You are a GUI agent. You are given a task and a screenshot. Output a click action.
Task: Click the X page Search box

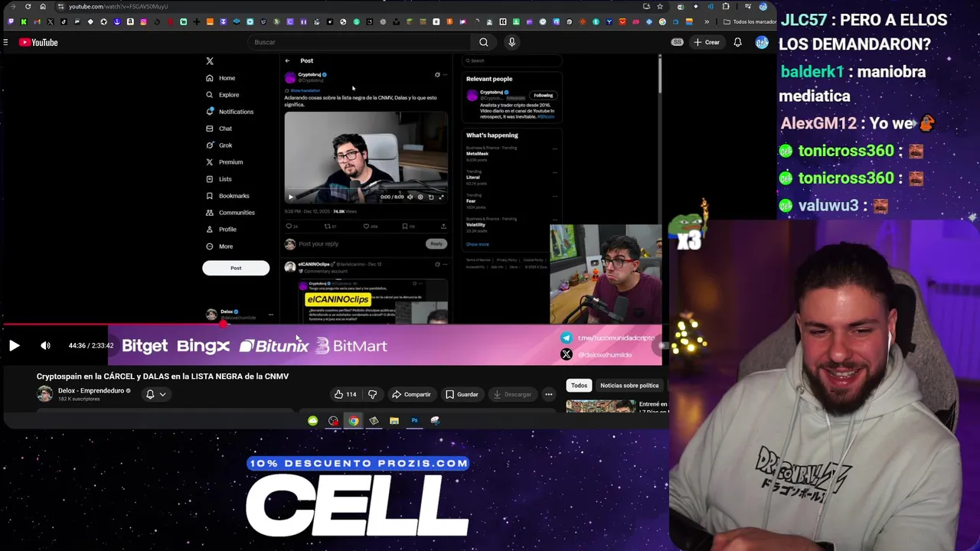[511, 60]
